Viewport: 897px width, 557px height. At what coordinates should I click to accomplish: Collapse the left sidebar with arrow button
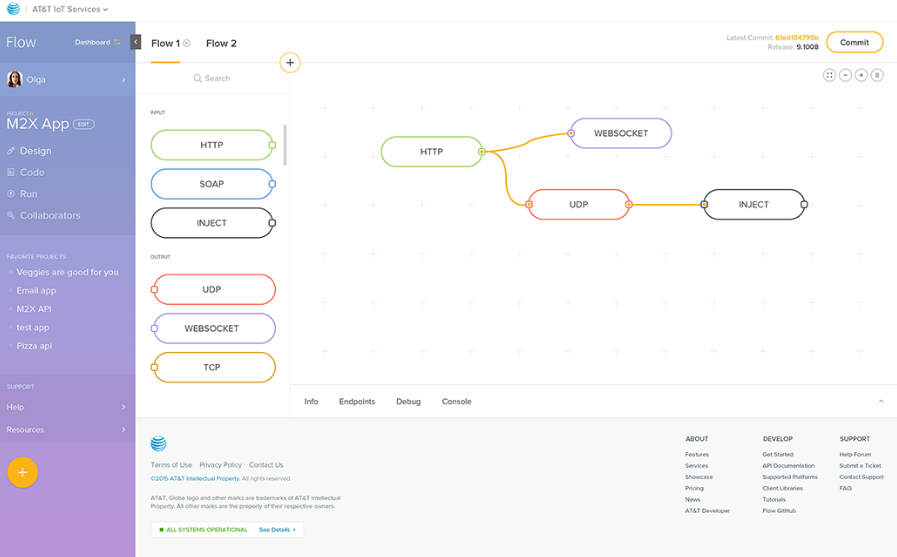[136, 42]
